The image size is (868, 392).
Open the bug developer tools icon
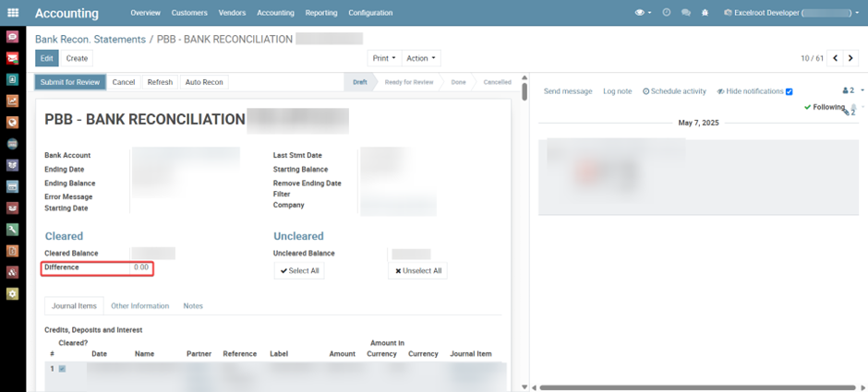[705, 12]
